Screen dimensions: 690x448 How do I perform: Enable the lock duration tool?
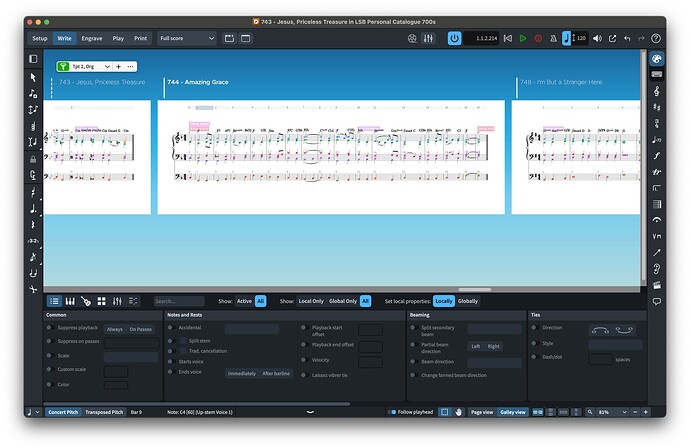coord(33,159)
